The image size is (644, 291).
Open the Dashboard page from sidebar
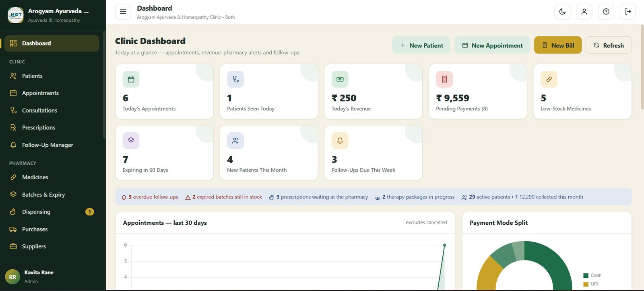coord(52,43)
